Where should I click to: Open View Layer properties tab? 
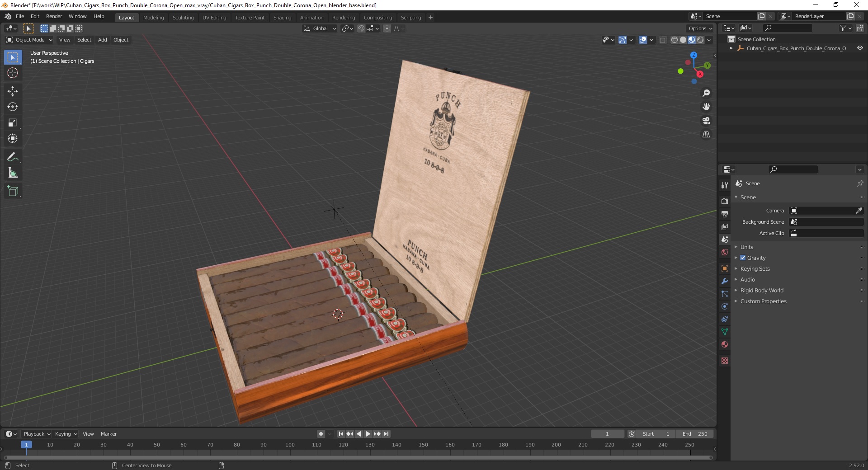point(725,226)
